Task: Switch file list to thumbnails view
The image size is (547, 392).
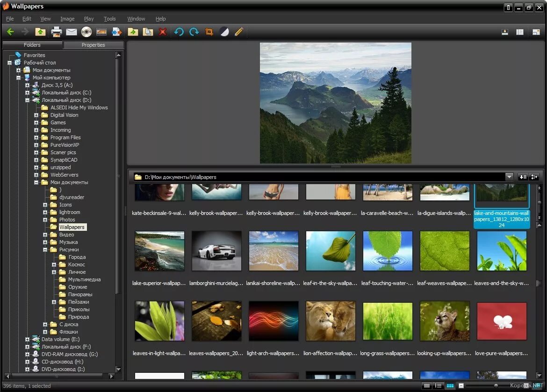Action: pos(450,386)
